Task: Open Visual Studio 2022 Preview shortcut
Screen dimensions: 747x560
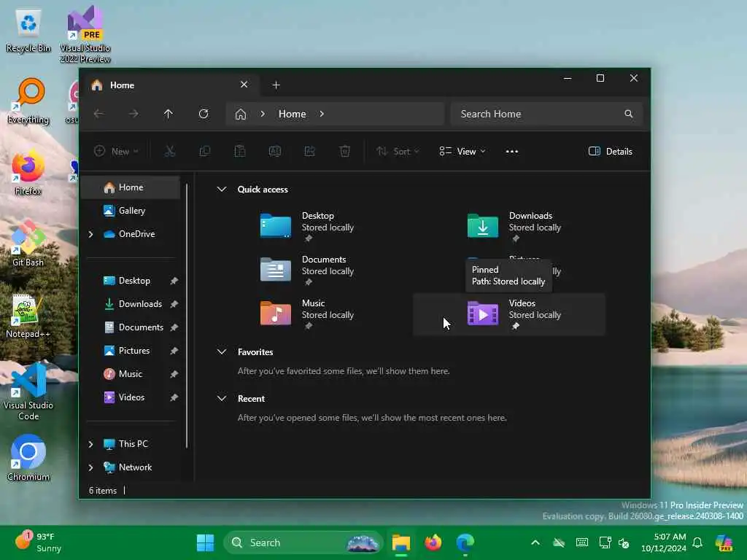Action: click(x=85, y=34)
